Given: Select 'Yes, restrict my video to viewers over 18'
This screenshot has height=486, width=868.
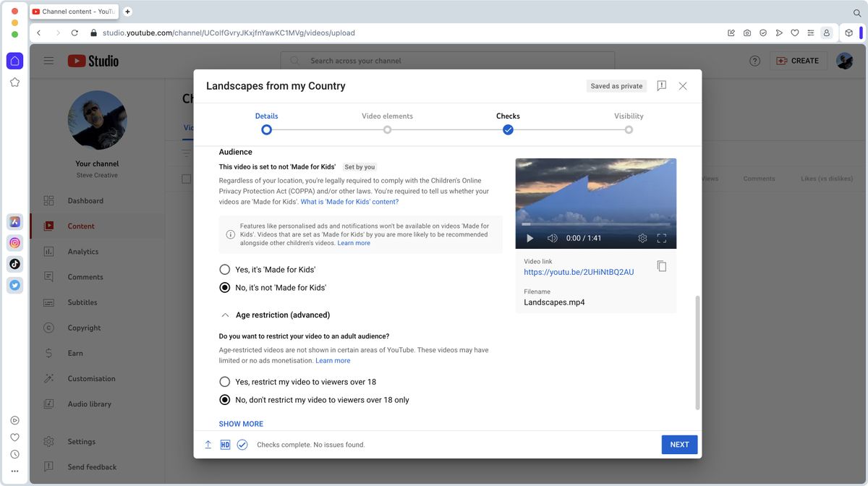Looking at the screenshot, I should pos(224,381).
